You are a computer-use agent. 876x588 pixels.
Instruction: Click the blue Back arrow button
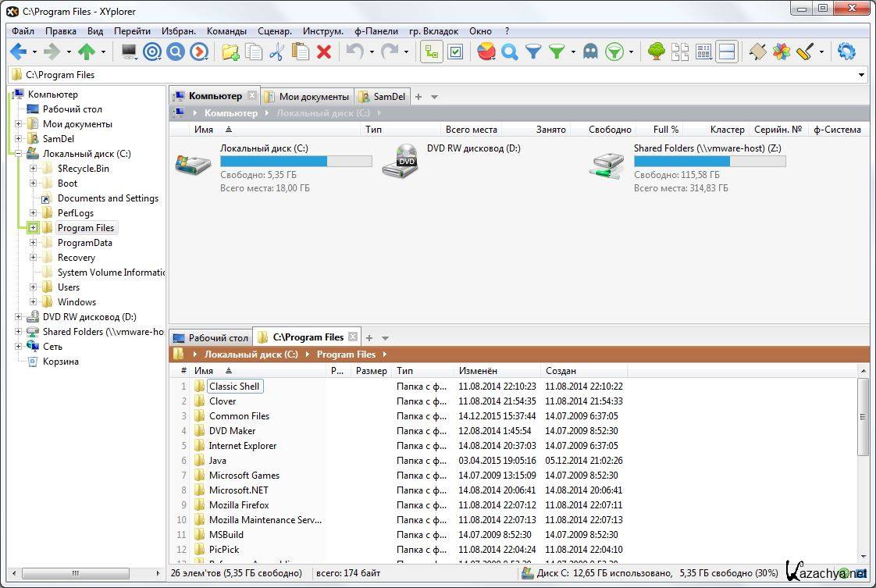tap(18, 52)
